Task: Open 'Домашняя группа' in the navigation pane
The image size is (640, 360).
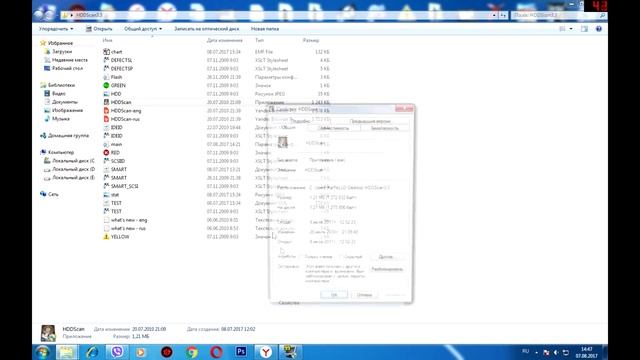Action: coord(68,136)
